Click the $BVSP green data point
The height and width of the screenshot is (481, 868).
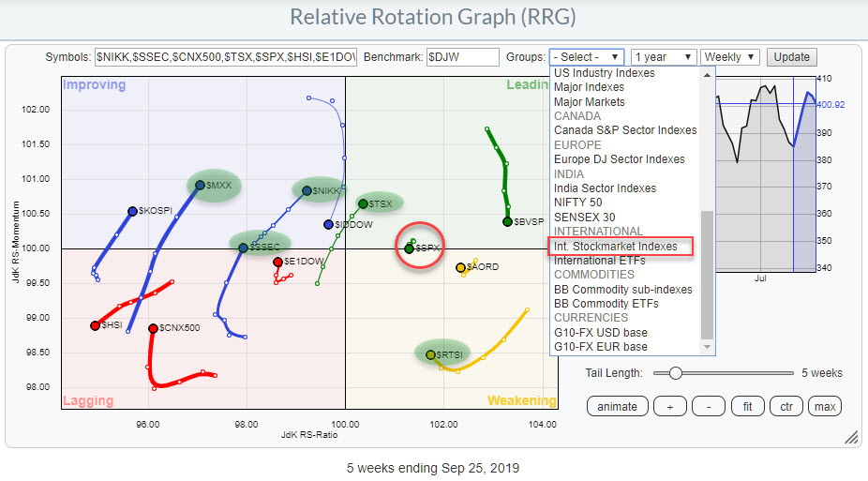pyautogui.click(x=507, y=221)
